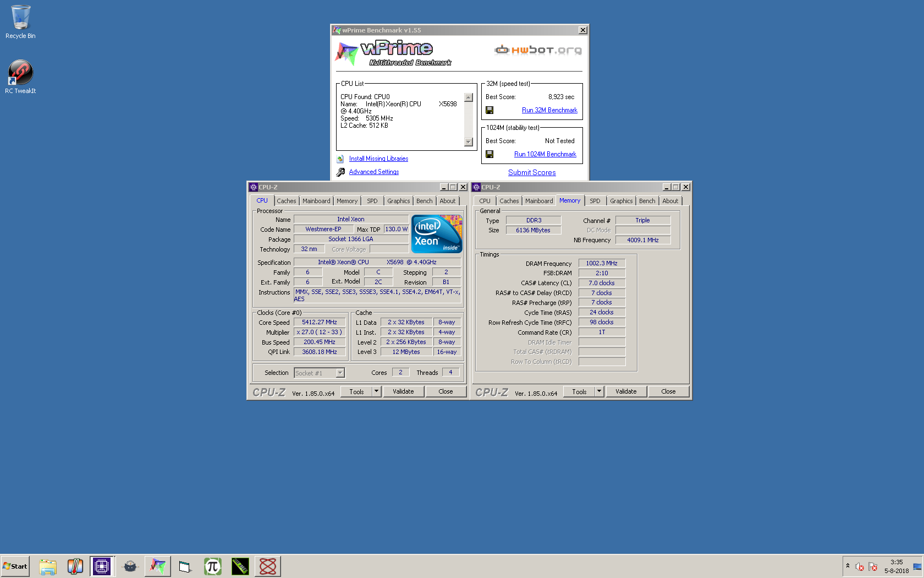The height and width of the screenshot is (578, 924).
Task: Open Graphics tab in left CPU-Z
Action: pos(399,201)
